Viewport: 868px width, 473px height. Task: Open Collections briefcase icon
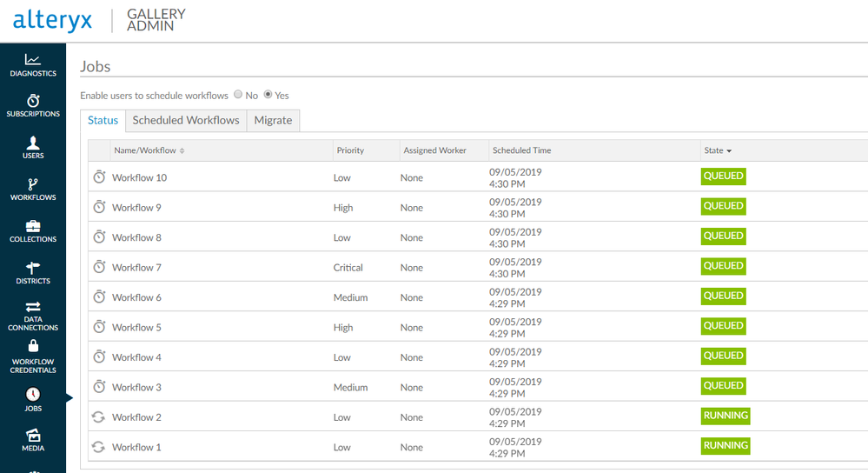[33, 226]
